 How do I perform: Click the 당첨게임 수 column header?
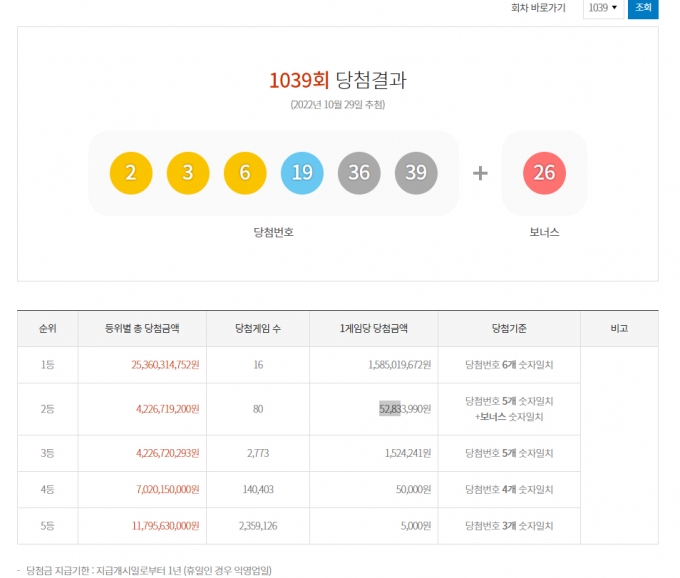point(258,329)
